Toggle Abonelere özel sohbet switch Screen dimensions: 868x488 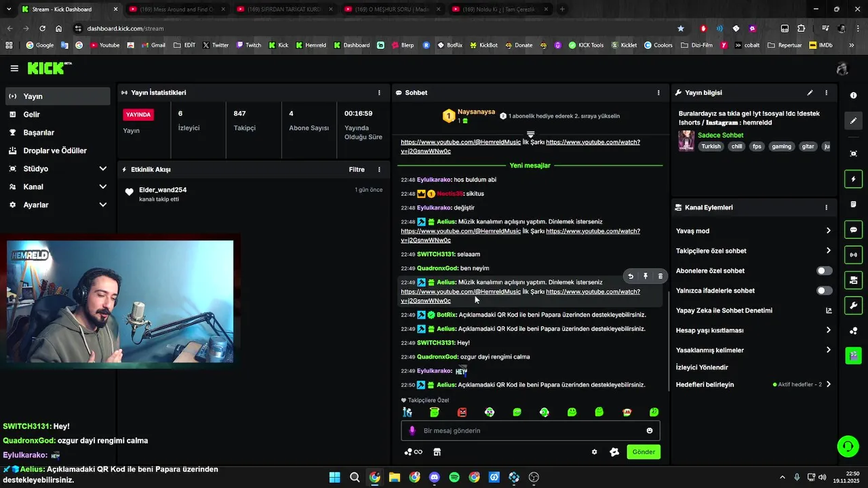[x=824, y=270]
